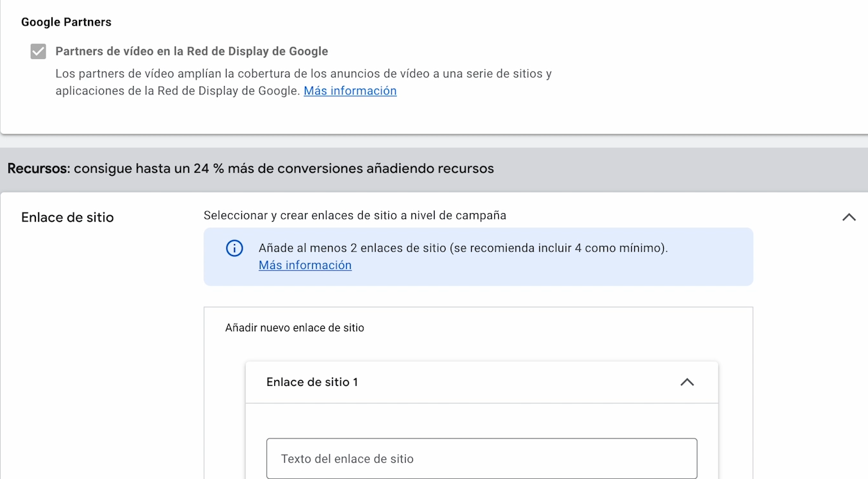Screen dimensions: 868x479
Task: Focus the Texto del enlace de sitio field
Action: click(482, 458)
